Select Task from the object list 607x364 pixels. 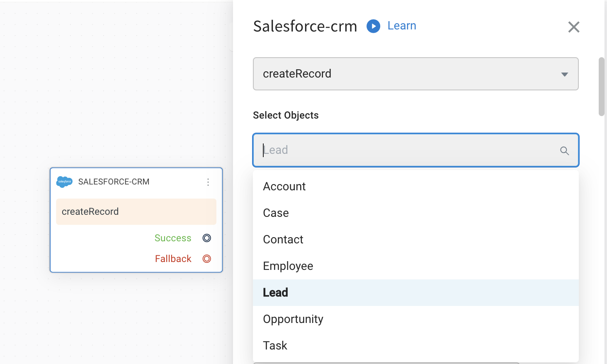[416, 346]
